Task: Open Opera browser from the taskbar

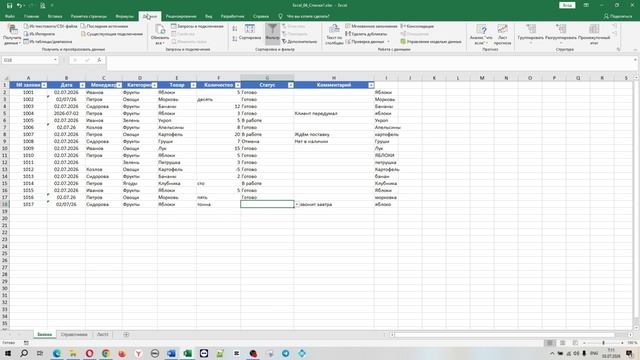Action: [x=89, y=353]
